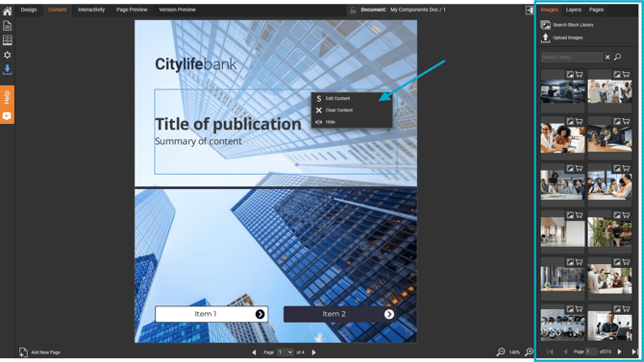Place the curly-haired smiling woman image
This screenshot has width=644, height=362.
tap(570, 121)
